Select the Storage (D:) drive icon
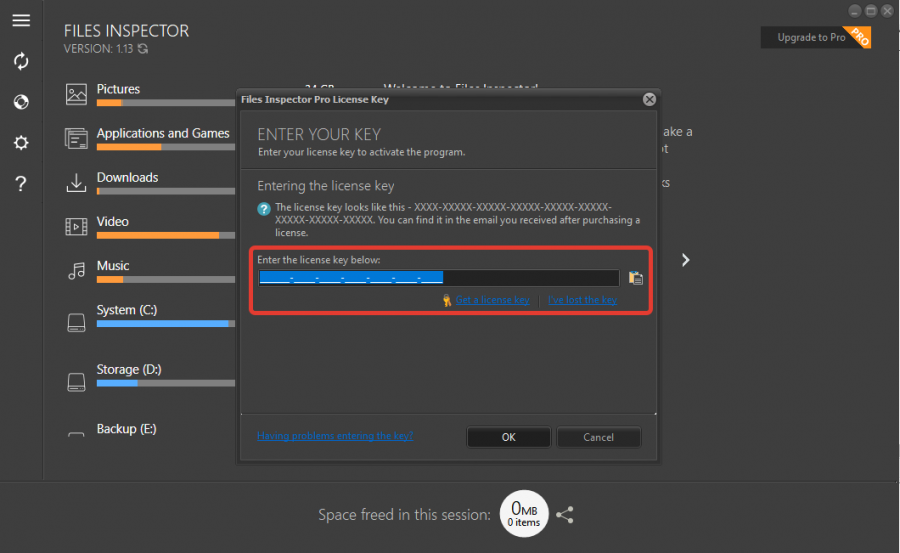 pos(76,382)
